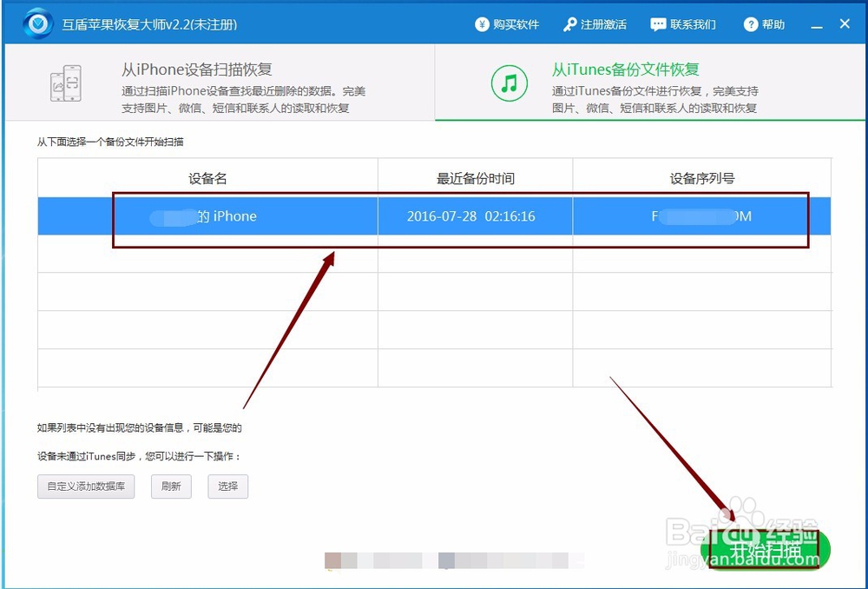Click the 最近备份时间 column header
This screenshot has height=589, width=868.
[x=476, y=178]
